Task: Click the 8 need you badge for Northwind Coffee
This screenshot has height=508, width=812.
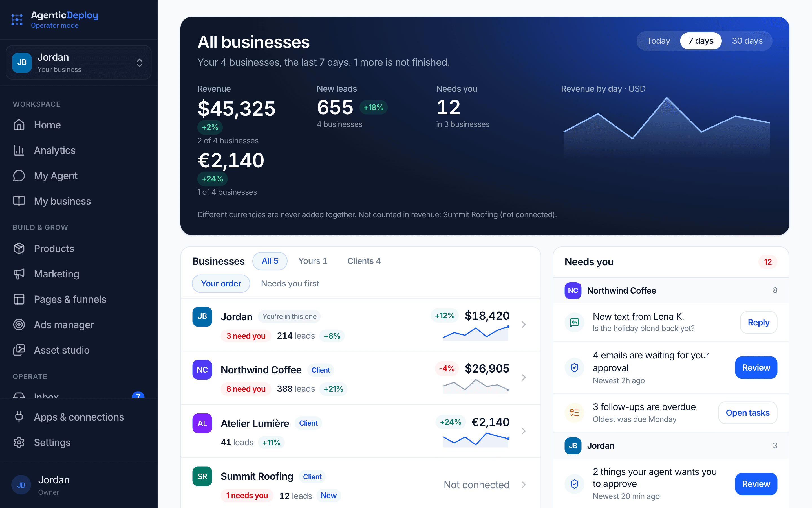Action: [246, 389]
